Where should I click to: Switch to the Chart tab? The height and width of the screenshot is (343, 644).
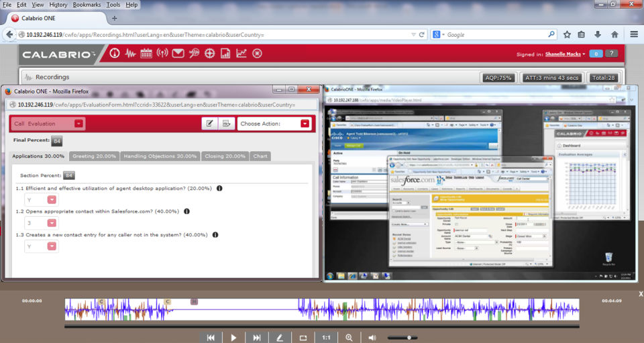pyautogui.click(x=260, y=156)
